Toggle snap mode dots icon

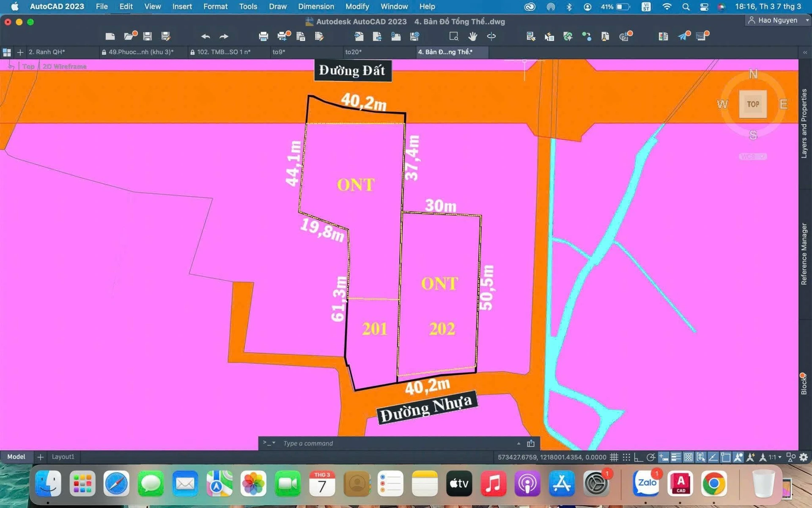626,457
